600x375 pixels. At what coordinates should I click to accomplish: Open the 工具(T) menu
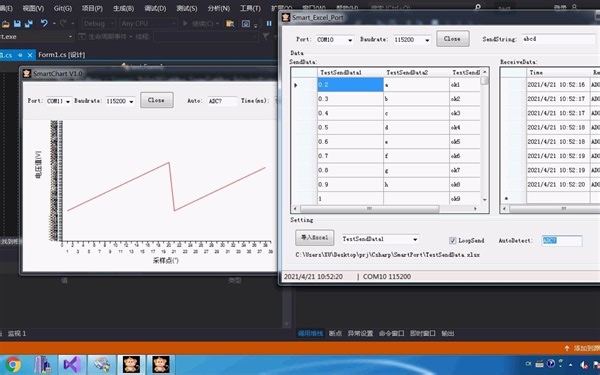[250, 8]
